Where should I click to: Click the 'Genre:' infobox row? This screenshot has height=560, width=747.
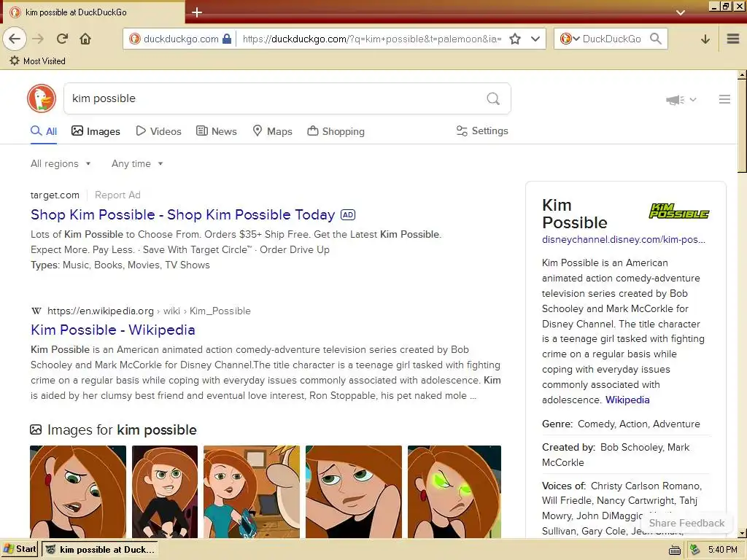click(x=625, y=424)
